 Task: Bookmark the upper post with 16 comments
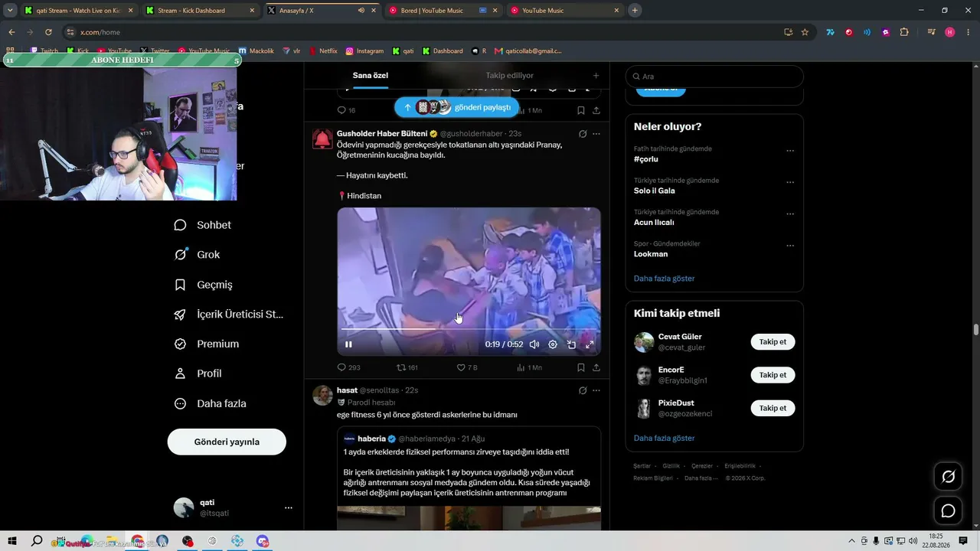click(x=581, y=110)
